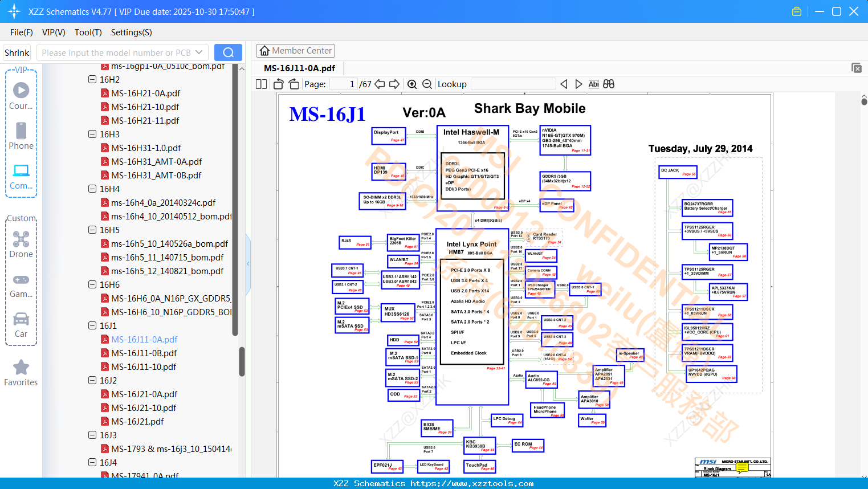Collapse the 16J3 folder
This screenshot has width=868, height=489.
(x=92, y=435)
